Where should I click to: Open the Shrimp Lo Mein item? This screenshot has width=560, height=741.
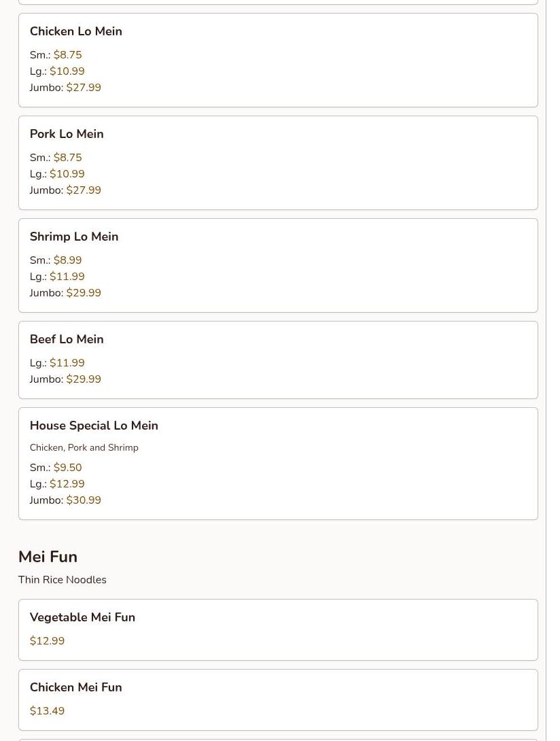point(73,237)
